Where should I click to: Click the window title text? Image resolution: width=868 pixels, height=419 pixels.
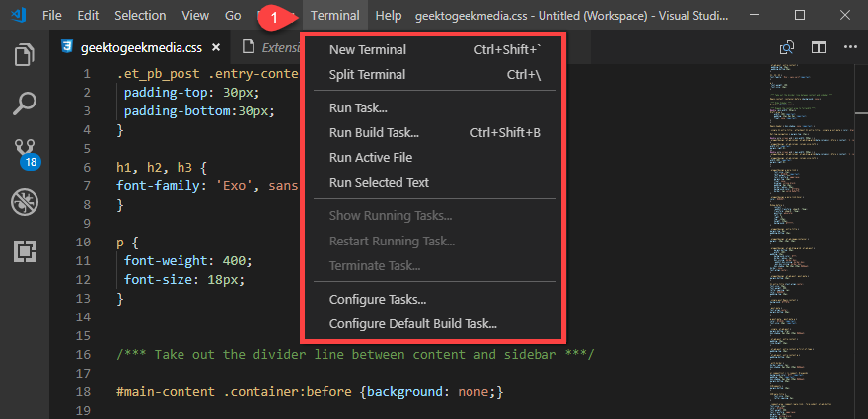coord(572,16)
